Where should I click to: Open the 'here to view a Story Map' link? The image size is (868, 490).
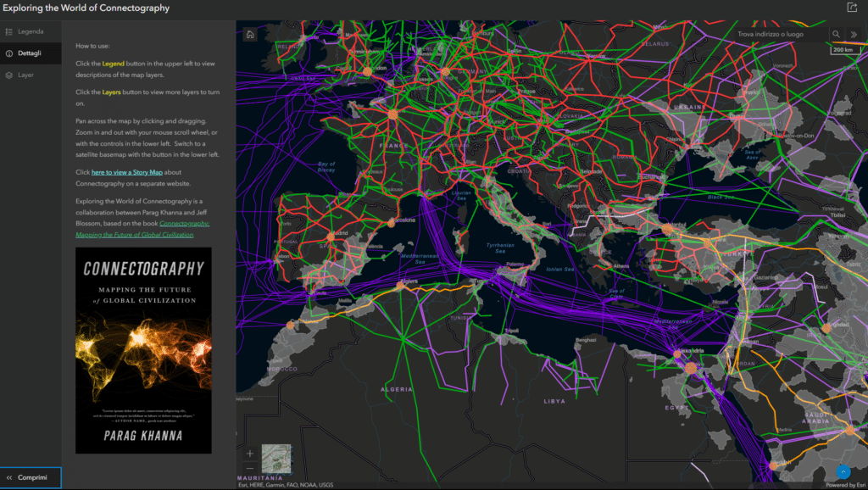(127, 172)
